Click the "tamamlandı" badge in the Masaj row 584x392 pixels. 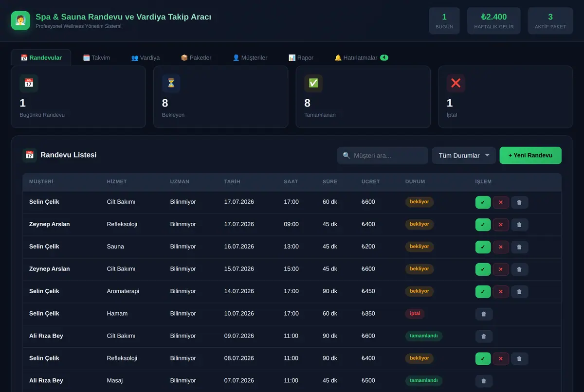(424, 381)
